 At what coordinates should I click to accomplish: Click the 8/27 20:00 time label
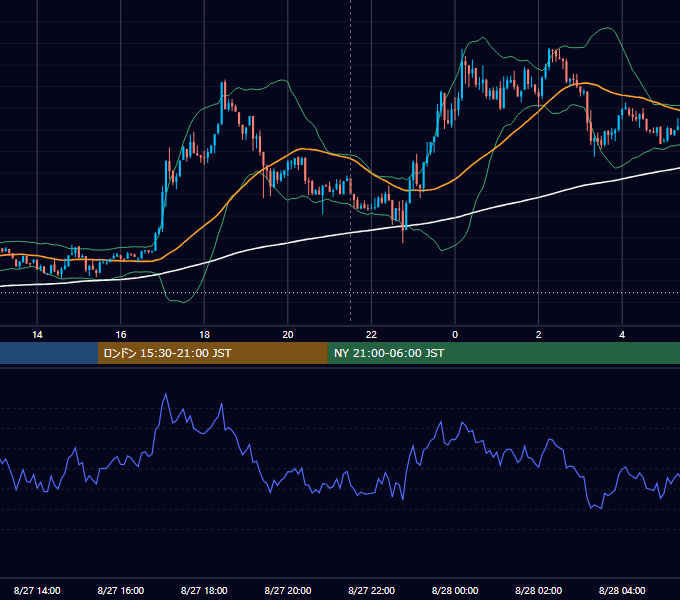click(x=288, y=590)
